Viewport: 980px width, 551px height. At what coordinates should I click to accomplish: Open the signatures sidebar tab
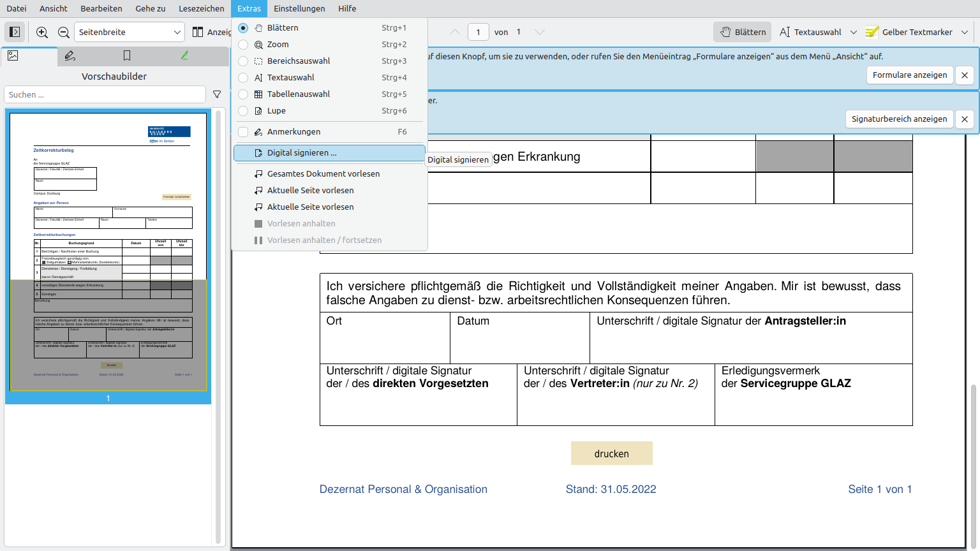(184, 56)
